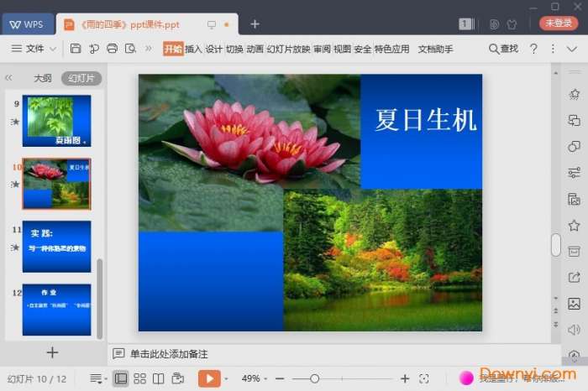Screen dimensions: 588x391
Task: Switch to reading view in status bar
Action: (158, 378)
